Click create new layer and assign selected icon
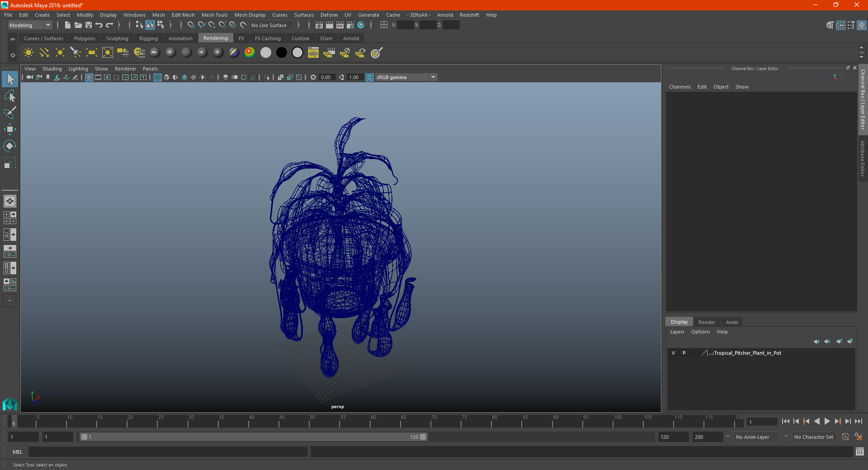This screenshot has width=868, height=470. point(850,341)
